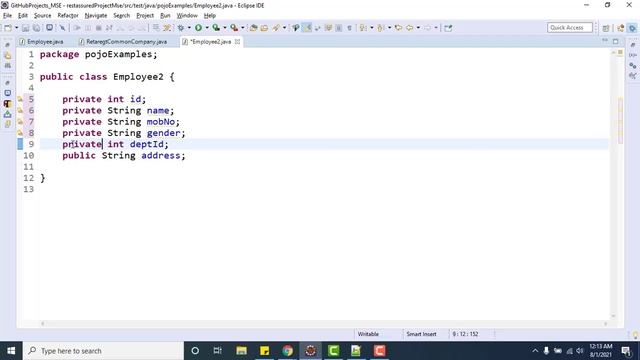Image resolution: width=640 pixels, height=360 pixels.
Task: Click the warning marker on line 6
Action: pyautogui.click(x=20, y=111)
